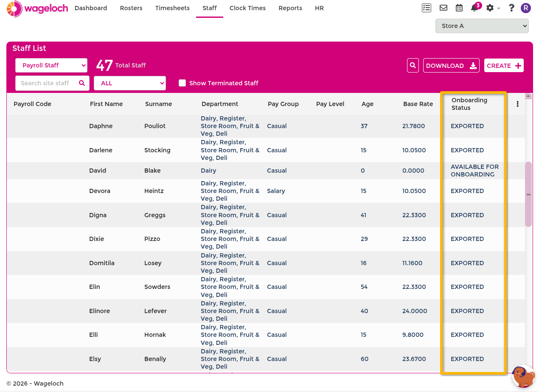Viewport: 539px width, 392px height.
Task: Click Elinore's base rate 24.0000
Action: click(415, 311)
